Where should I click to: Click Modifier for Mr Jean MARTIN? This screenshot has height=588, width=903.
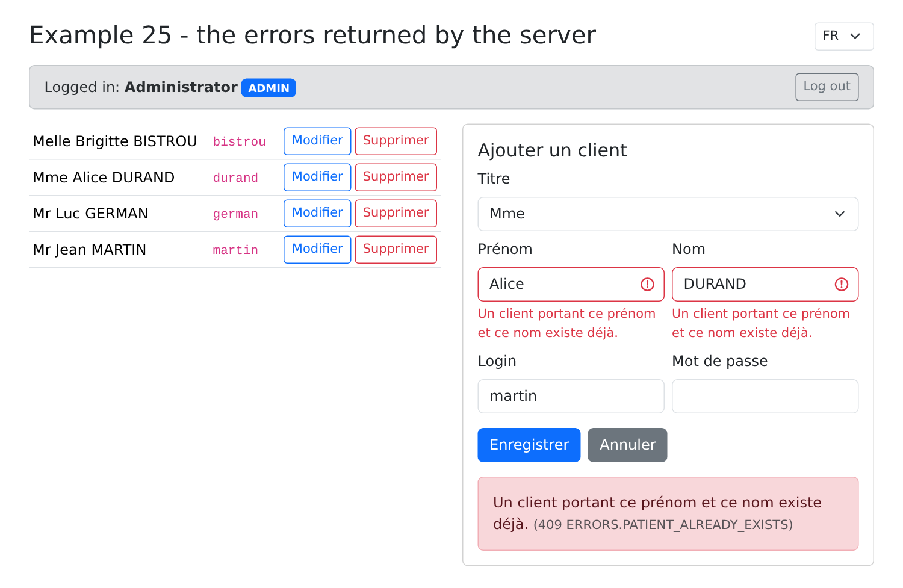pyautogui.click(x=317, y=249)
